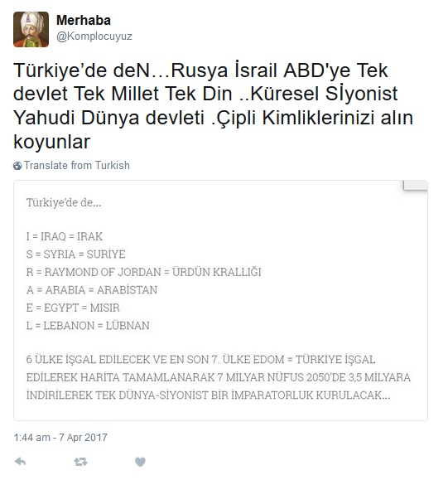The image size is (448, 480).
Task: Click the "I = IRAQ = IRAK" line in card
Action: (x=65, y=236)
